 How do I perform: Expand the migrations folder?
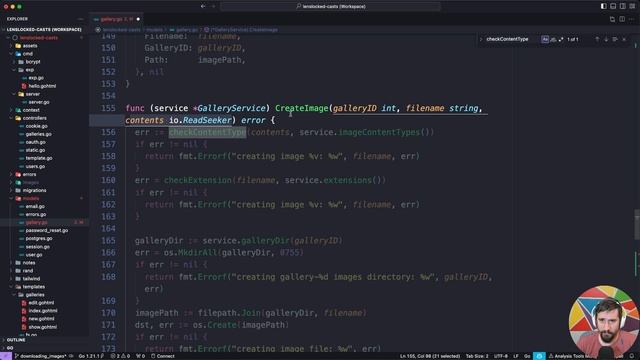tap(34, 191)
